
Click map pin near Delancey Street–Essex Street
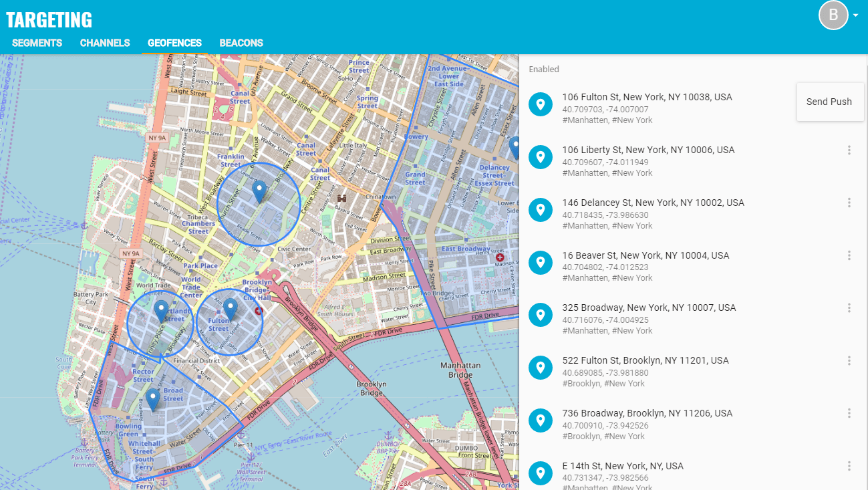[x=514, y=148]
